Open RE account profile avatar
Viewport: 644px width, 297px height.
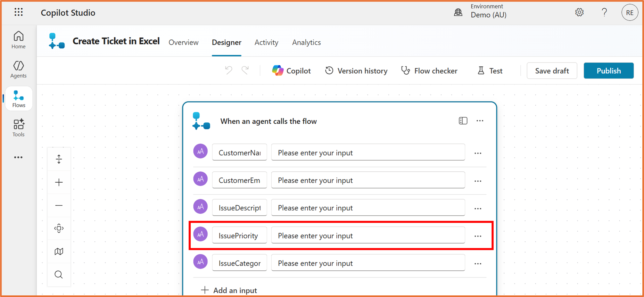[x=630, y=12]
